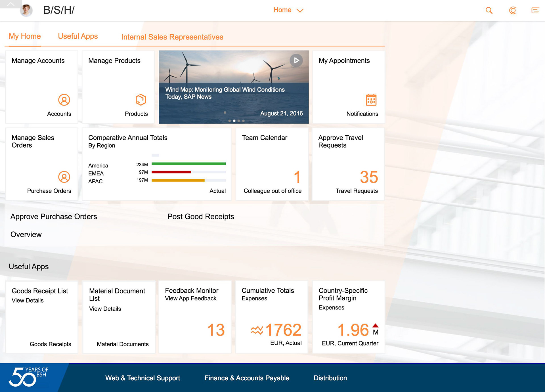This screenshot has height=392, width=545.
Task: Click the green America bar
Action: tap(188, 164)
